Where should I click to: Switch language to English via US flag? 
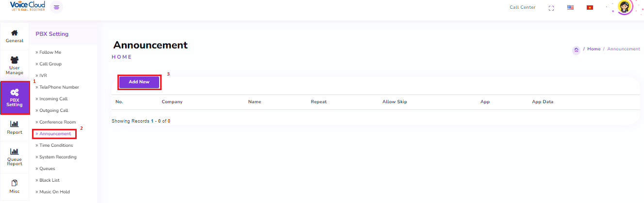[570, 8]
